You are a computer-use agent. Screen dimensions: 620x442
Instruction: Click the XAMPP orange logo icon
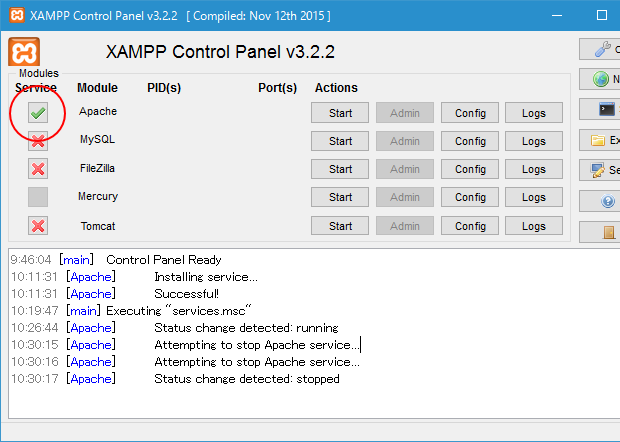click(x=23, y=52)
